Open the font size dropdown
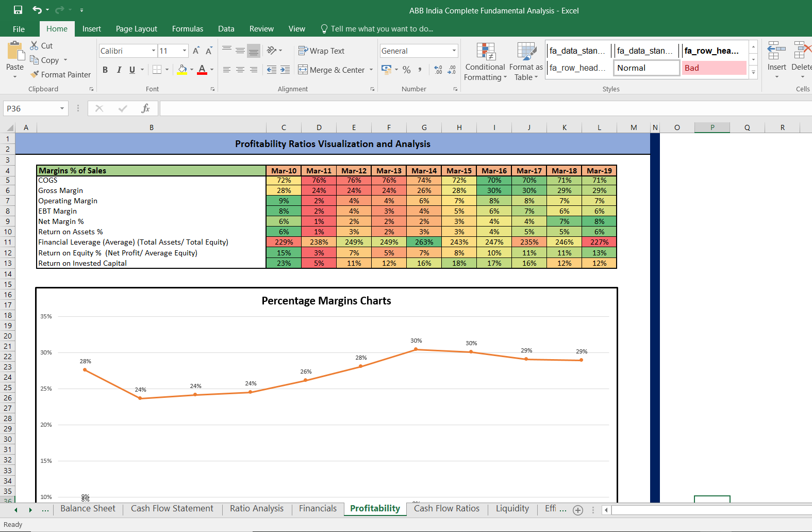This screenshot has height=532, width=812. [185, 51]
